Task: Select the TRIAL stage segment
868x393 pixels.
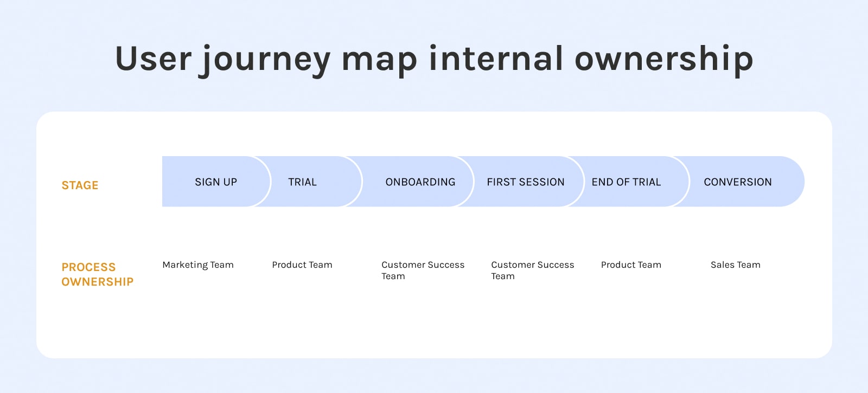Action: click(x=303, y=182)
